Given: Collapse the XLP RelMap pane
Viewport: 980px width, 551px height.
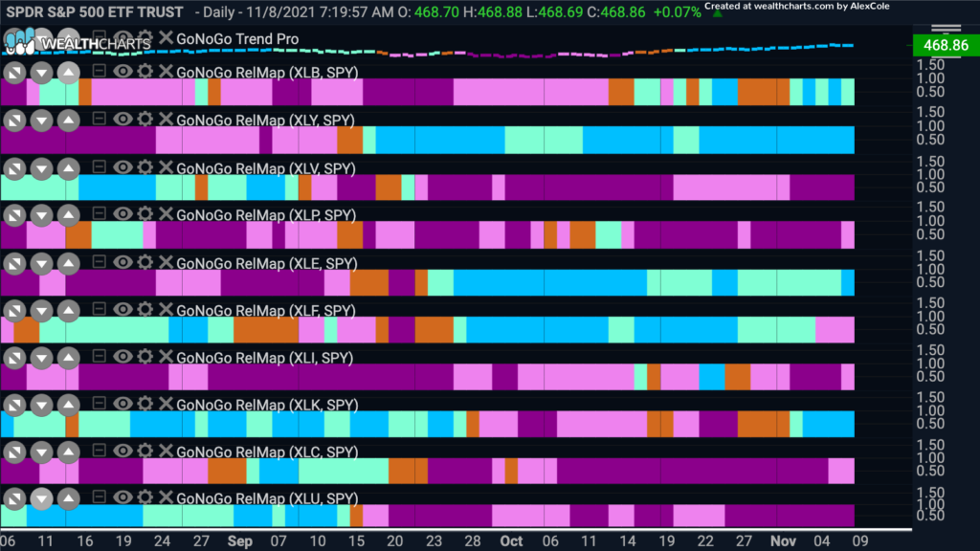Looking at the screenshot, I should 99,213.
